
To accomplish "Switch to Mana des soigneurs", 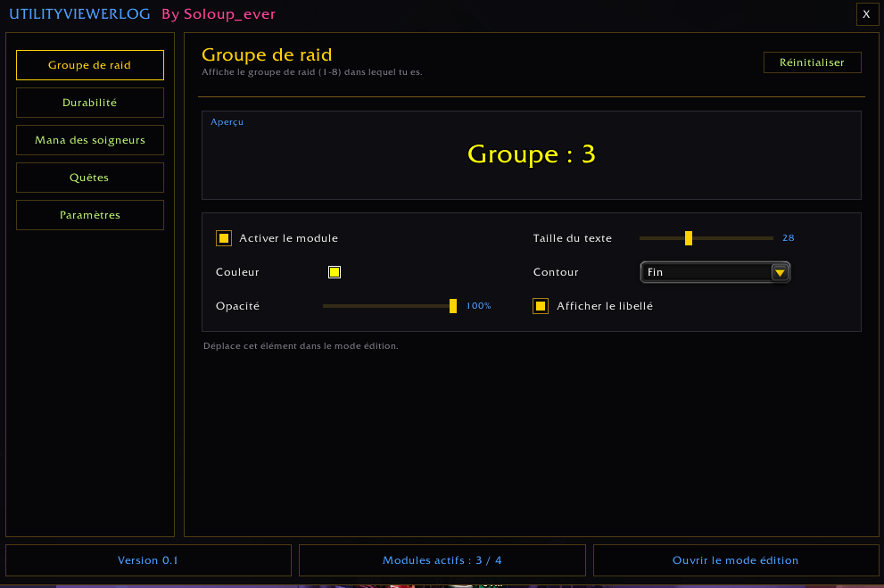I will click(x=89, y=140).
